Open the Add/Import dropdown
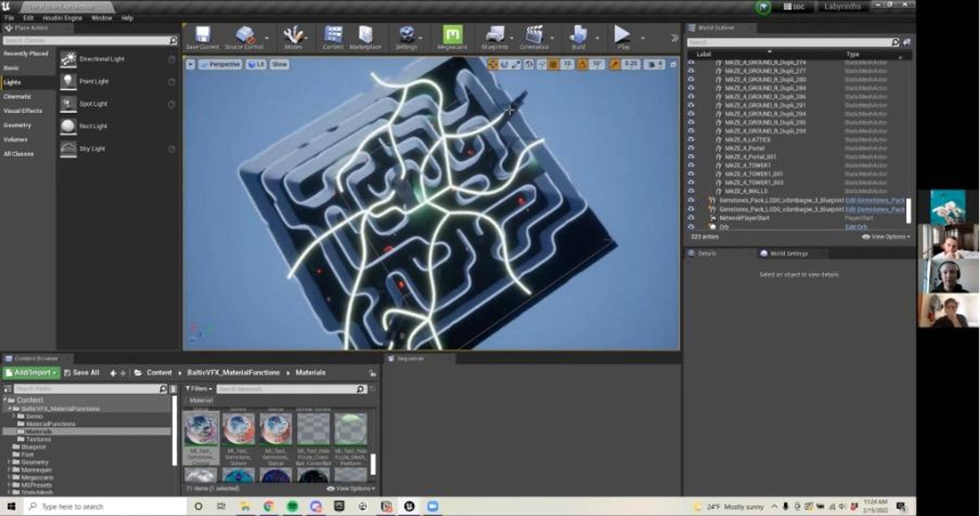 click(32, 373)
